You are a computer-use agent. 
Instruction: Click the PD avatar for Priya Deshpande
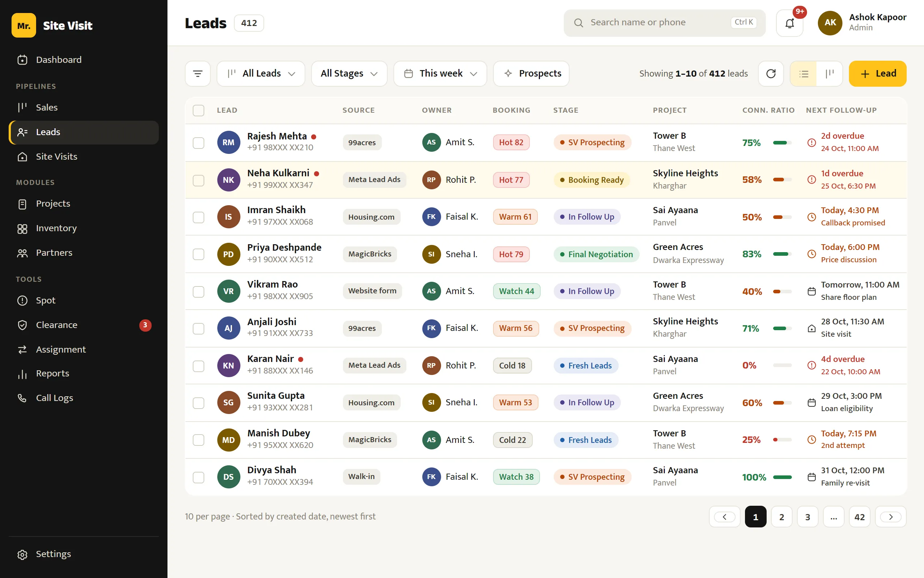point(228,254)
